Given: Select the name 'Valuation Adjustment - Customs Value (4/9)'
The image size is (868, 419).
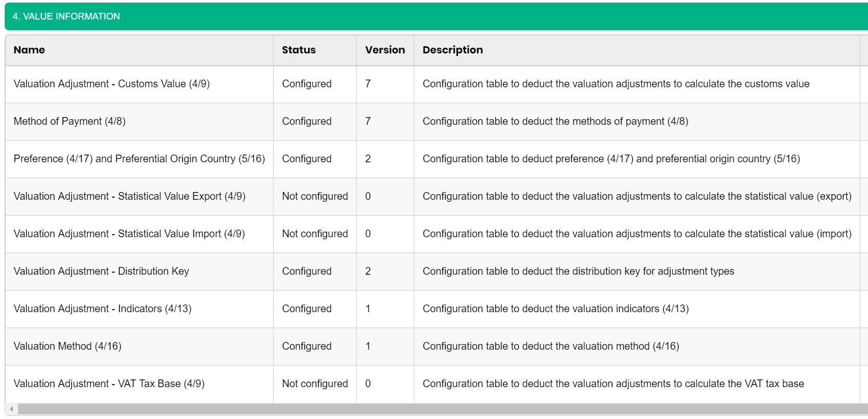Looking at the screenshot, I should click(x=112, y=84).
